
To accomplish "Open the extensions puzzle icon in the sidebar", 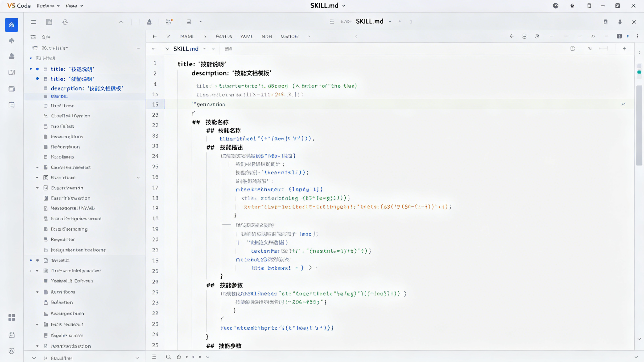I will (x=12, y=41).
